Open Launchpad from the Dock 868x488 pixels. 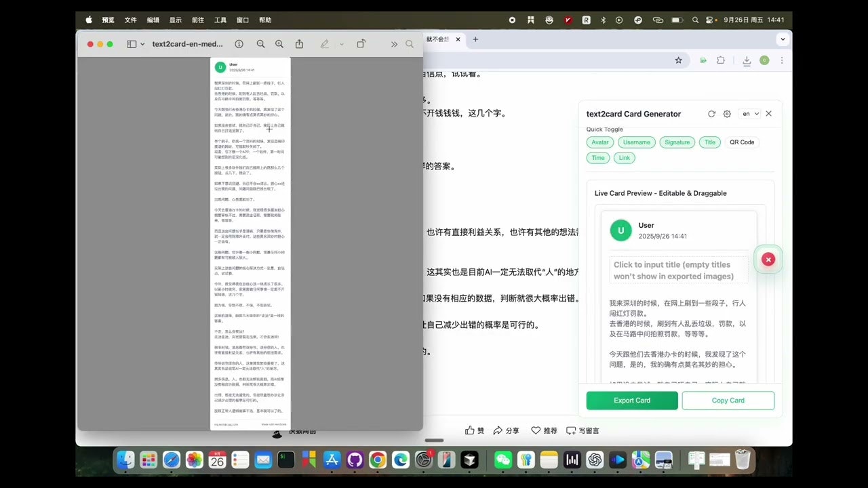coord(149,460)
